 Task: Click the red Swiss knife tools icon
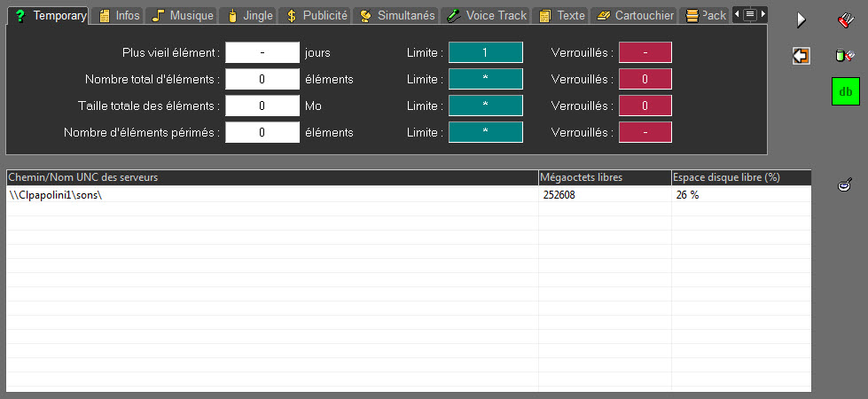click(846, 20)
